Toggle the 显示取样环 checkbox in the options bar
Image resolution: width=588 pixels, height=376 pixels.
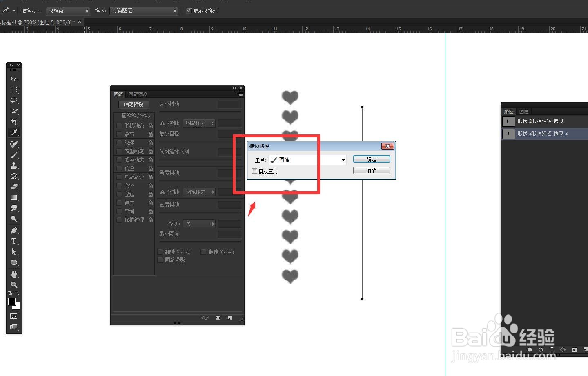(x=189, y=11)
